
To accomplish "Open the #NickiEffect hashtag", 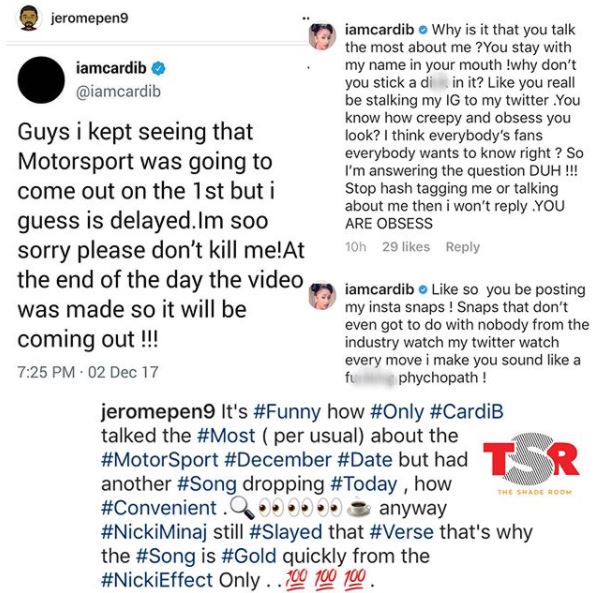I will coord(157,580).
